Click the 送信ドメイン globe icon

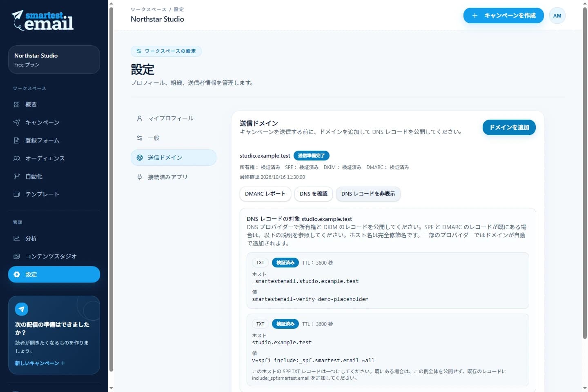pos(140,158)
